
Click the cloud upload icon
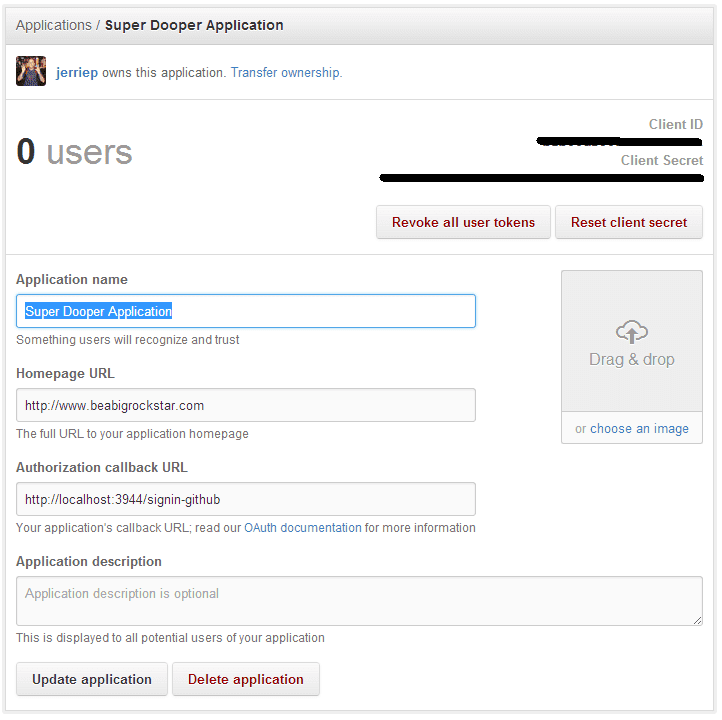[x=632, y=331]
